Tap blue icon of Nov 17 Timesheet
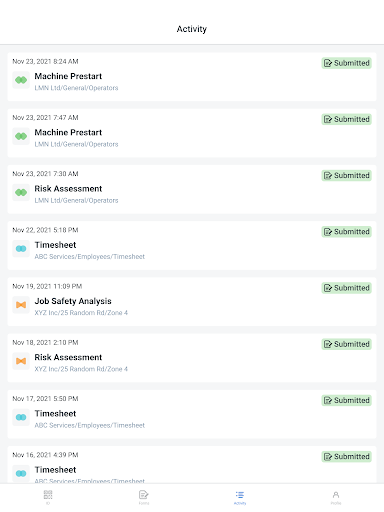Viewport: 384px width, 512px height. pos(21,417)
